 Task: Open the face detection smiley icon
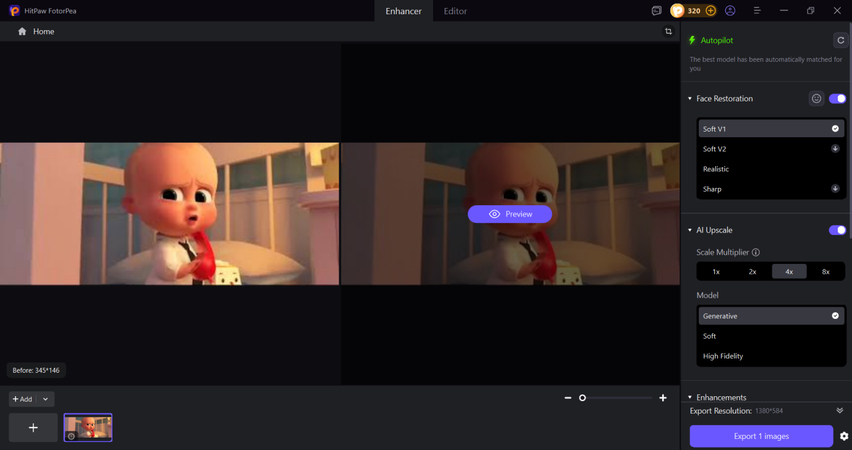[816, 99]
